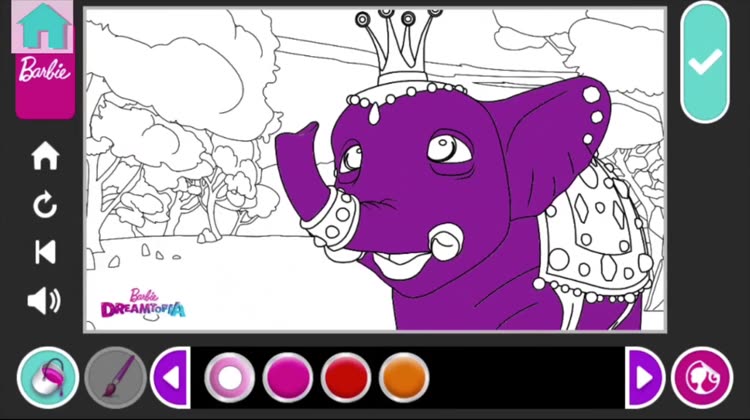Show previous colors with left purple arrow

pos(172,377)
